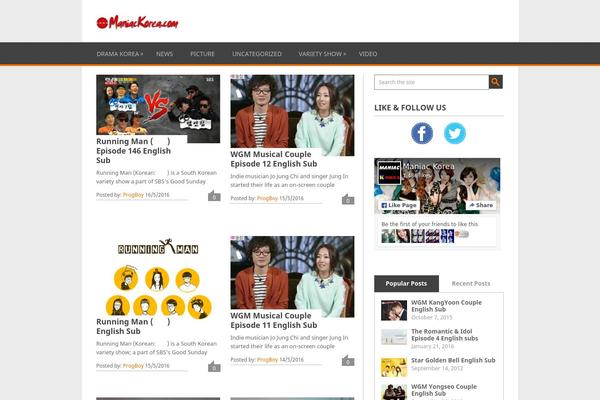
Task: Open the WGM Musical Couple Episode 11 thumbnail
Action: tap(292, 273)
